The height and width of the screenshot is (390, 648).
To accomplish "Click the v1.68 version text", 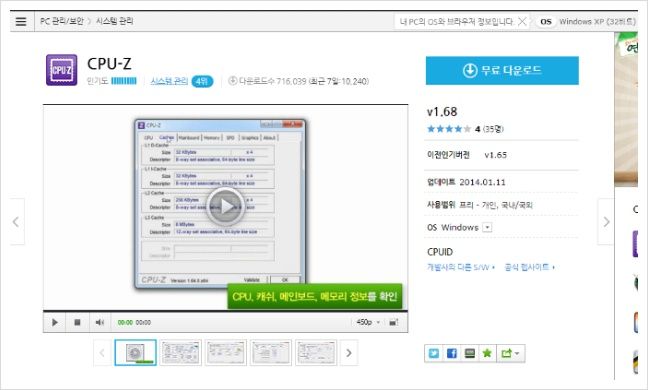I will coord(442,112).
